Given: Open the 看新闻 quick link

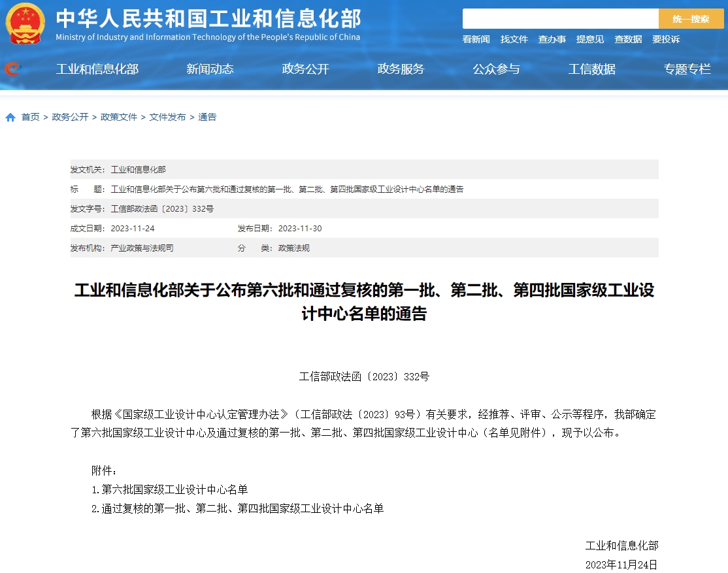Looking at the screenshot, I should click(x=476, y=39).
